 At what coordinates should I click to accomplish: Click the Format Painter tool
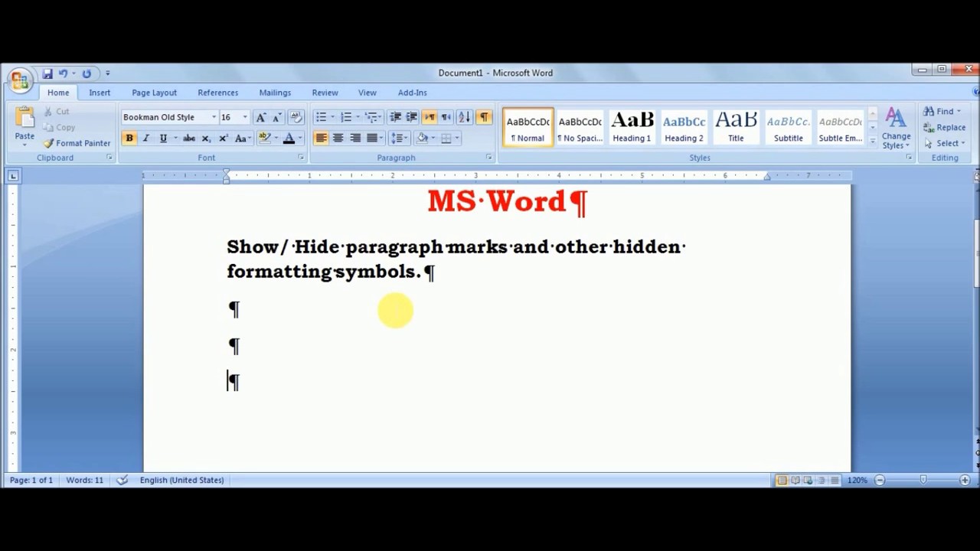77,143
